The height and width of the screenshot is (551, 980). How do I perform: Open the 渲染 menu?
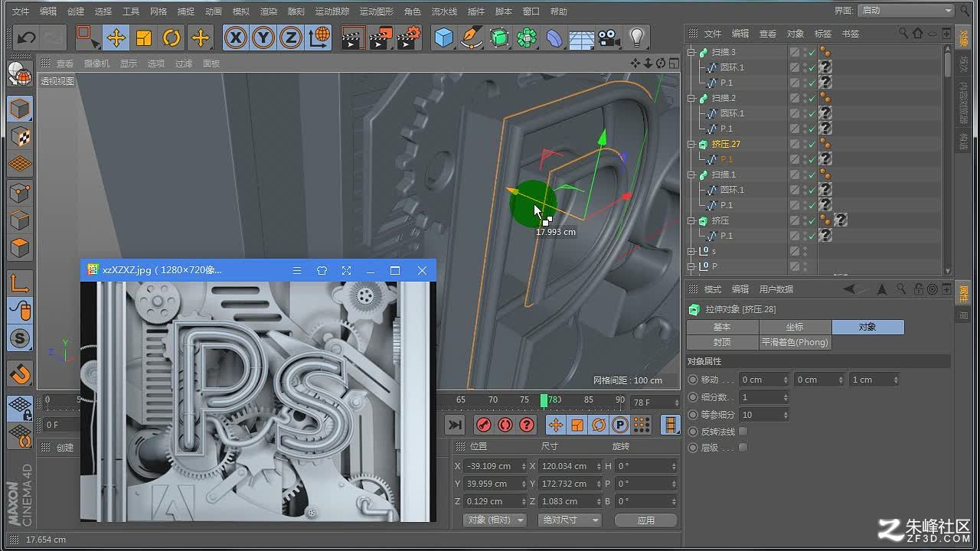(269, 11)
